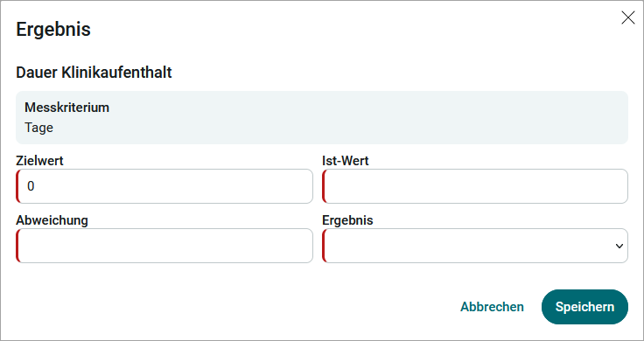The width and height of the screenshot is (644, 341).
Task: Click the Ist-Wert field label
Action: pyautogui.click(x=346, y=161)
